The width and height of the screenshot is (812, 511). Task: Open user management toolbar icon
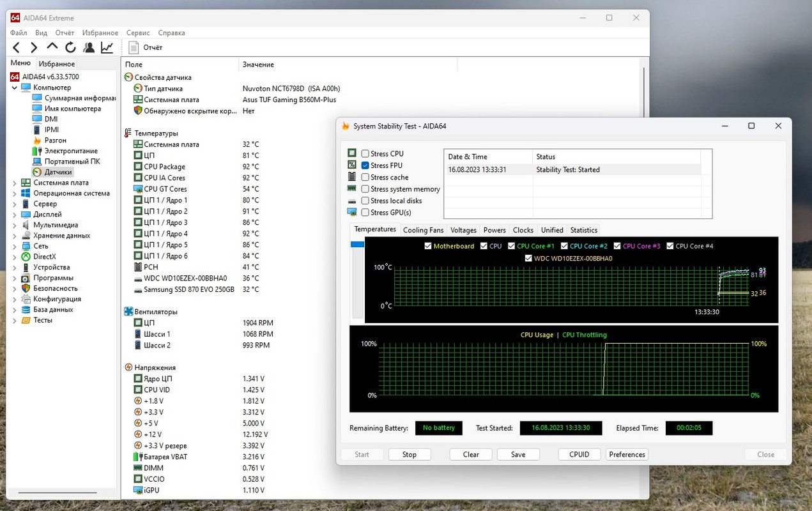pos(89,47)
